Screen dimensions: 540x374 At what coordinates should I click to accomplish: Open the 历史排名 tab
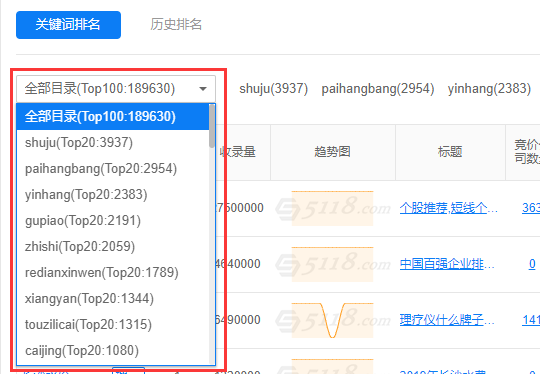[176, 24]
